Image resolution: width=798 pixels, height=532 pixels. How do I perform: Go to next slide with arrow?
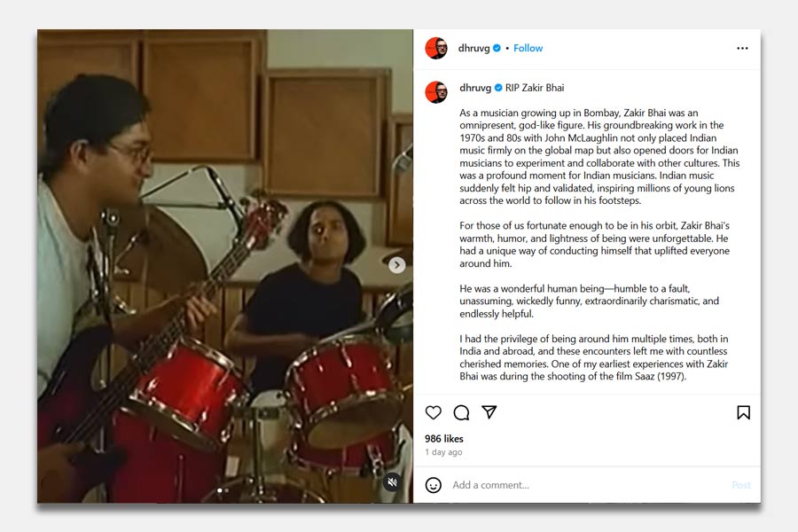pos(397,265)
